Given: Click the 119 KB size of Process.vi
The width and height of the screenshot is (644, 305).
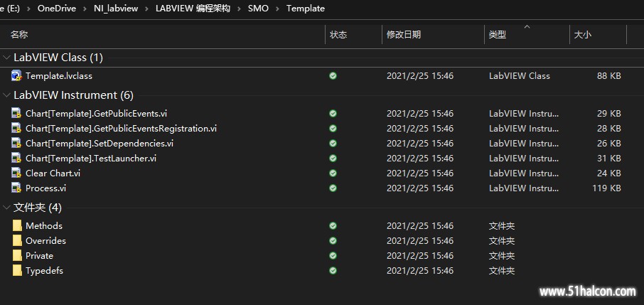Looking at the screenshot, I should tap(606, 188).
